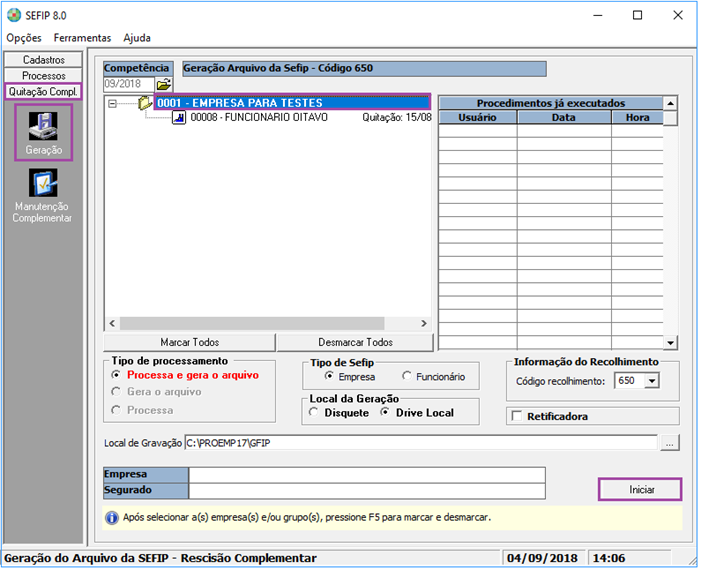Open the Código recolhimento dropdown
Image resolution: width=701 pixels, height=570 pixels.
tap(652, 381)
